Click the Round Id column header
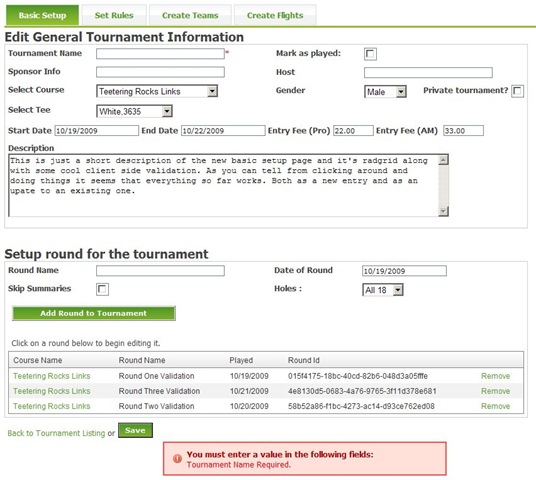The image size is (536, 480). tap(304, 360)
